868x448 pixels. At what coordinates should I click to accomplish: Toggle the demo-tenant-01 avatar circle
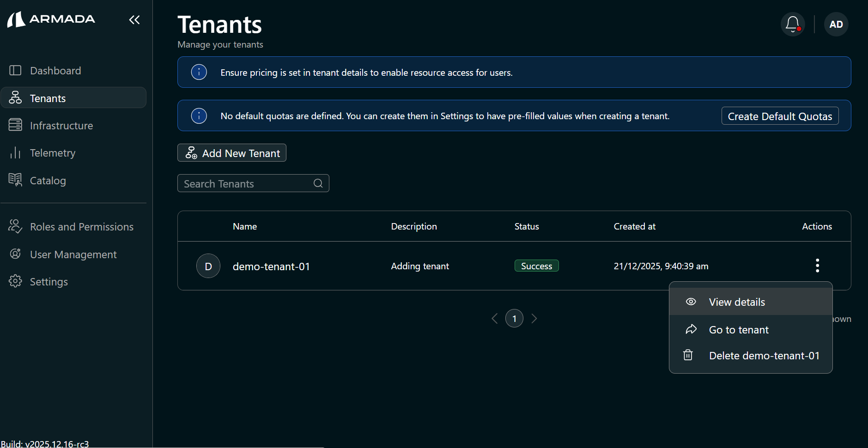(208, 266)
